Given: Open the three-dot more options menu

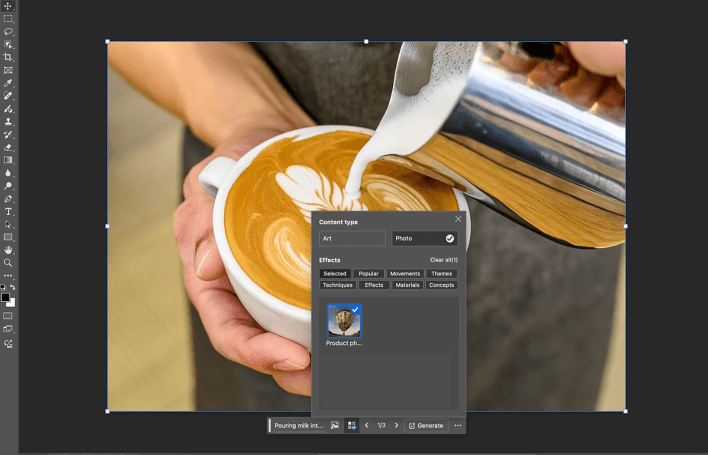Looking at the screenshot, I should point(457,425).
